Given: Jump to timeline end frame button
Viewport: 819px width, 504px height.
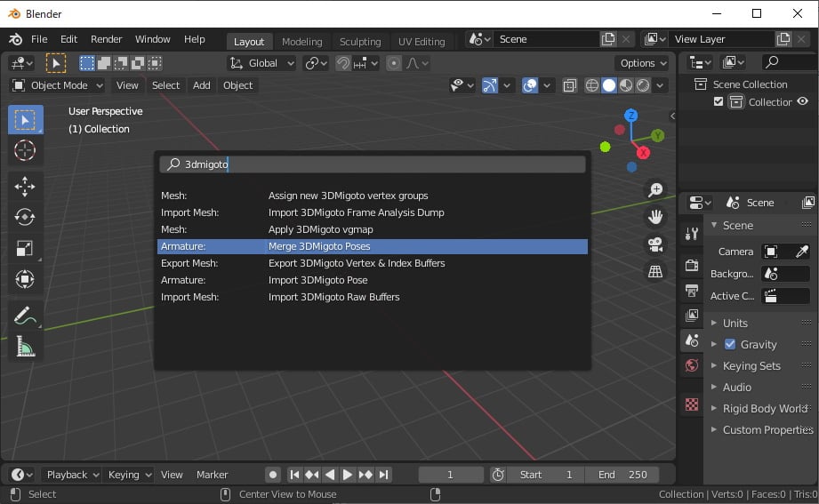Looking at the screenshot, I should (384, 475).
